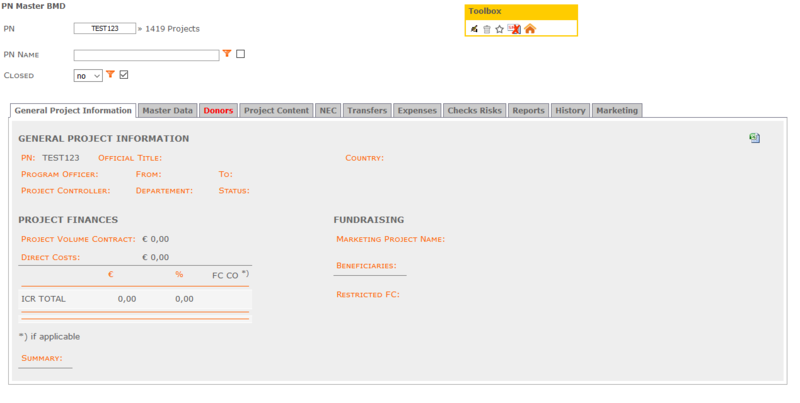The image size is (800, 403).
Task: Click the star favorite icon in Toolbox
Action: pos(500,29)
